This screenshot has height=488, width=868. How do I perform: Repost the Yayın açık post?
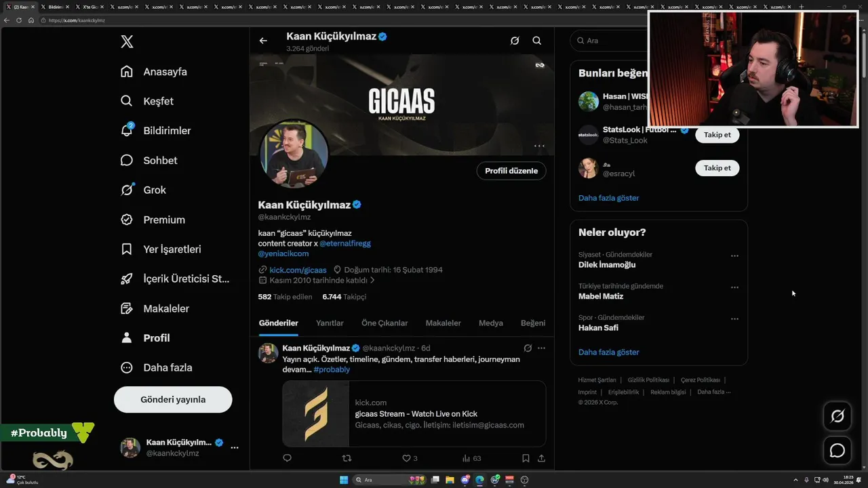347,458
